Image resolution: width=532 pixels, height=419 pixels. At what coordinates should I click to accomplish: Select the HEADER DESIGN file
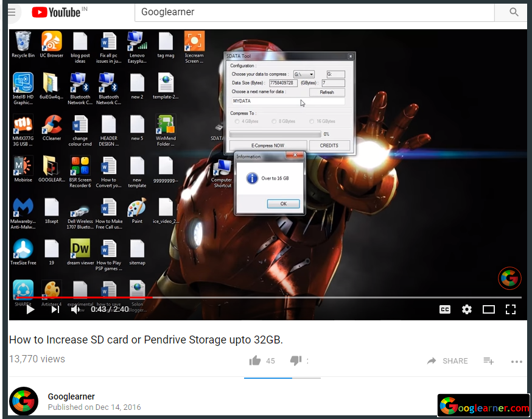click(x=108, y=130)
